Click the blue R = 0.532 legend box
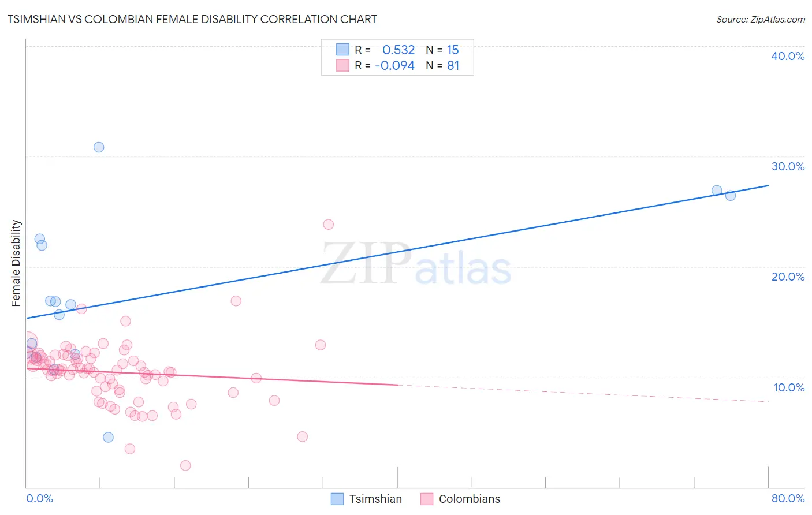This screenshot has width=812, height=515. click(x=343, y=50)
